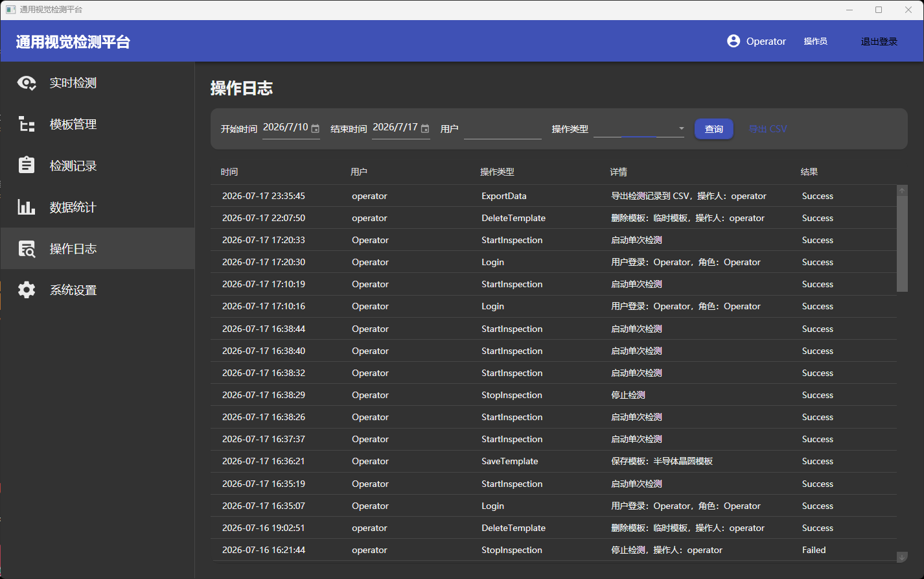Click the 用户 filter text field
Image resolution: width=924 pixels, height=579 pixels.
[503, 128]
